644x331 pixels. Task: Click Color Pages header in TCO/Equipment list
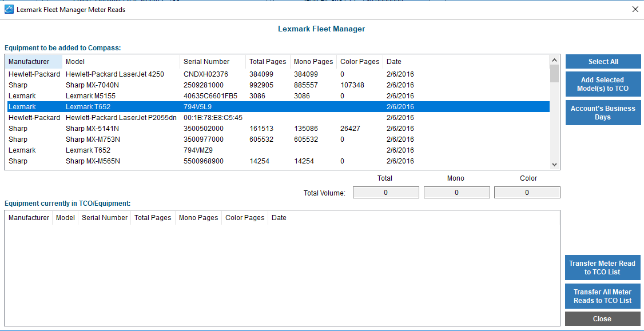point(245,218)
